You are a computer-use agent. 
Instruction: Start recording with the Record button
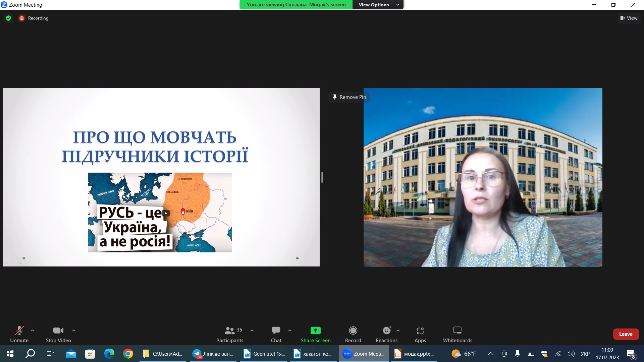[353, 334]
